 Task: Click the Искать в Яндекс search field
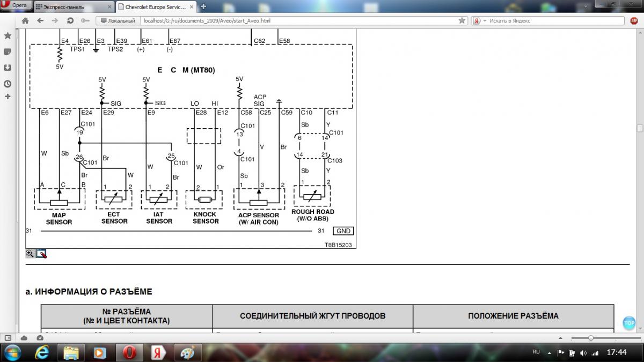555,20
